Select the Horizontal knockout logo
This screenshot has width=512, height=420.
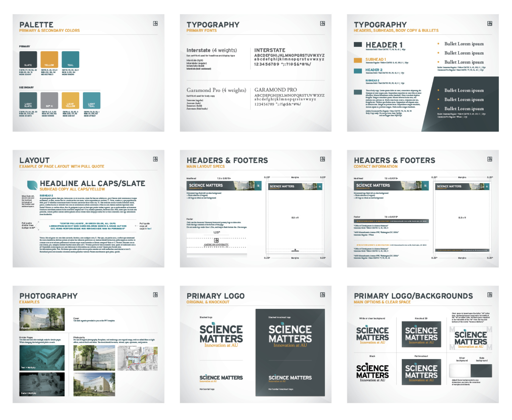[290, 379]
